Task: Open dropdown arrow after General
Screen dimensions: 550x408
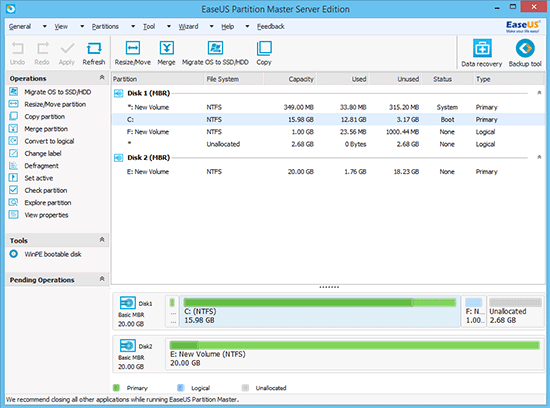Action: tap(45, 26)
